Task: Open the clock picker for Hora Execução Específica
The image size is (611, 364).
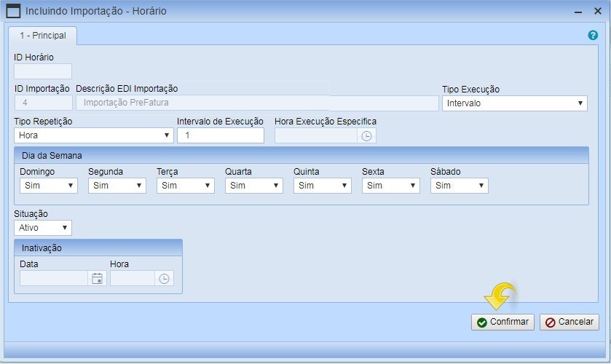Action: point(367,135)
